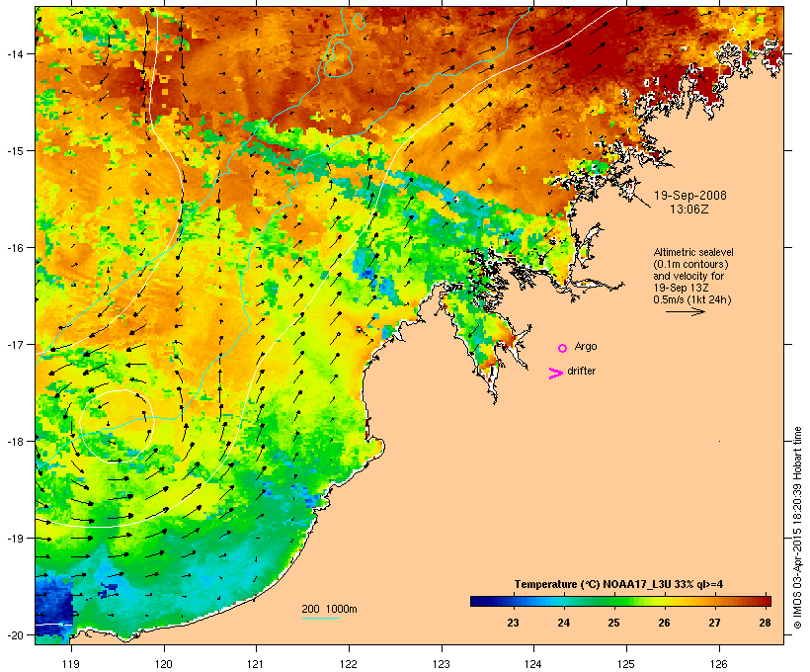Click the cyan 200 1000m depth contour line sample
The height and width of the screenshot is (672, 810).
(x=321, y=618)
